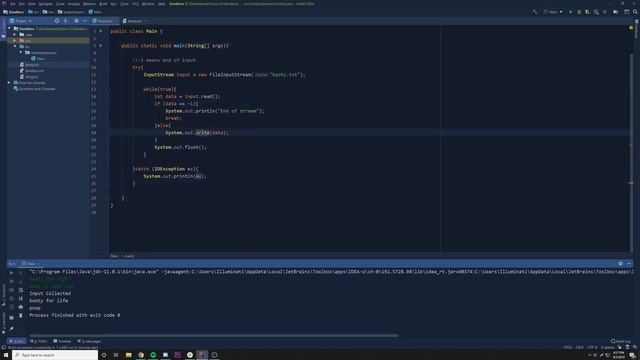Image resolution: width=640 pixels, height=360 pixels.
Task: Open the Run menu
Action: tap(114, 4)
